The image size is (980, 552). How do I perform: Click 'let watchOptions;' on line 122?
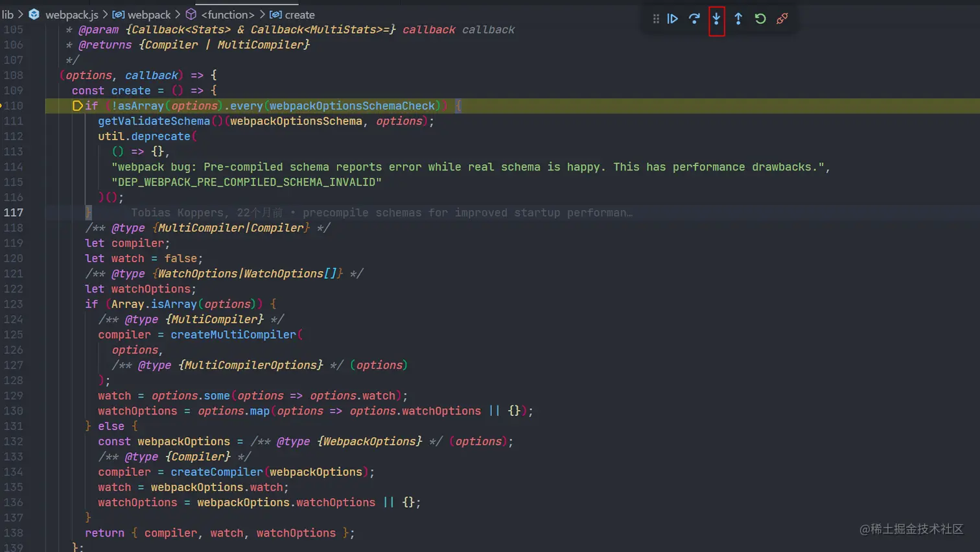(x=140, y=289)
